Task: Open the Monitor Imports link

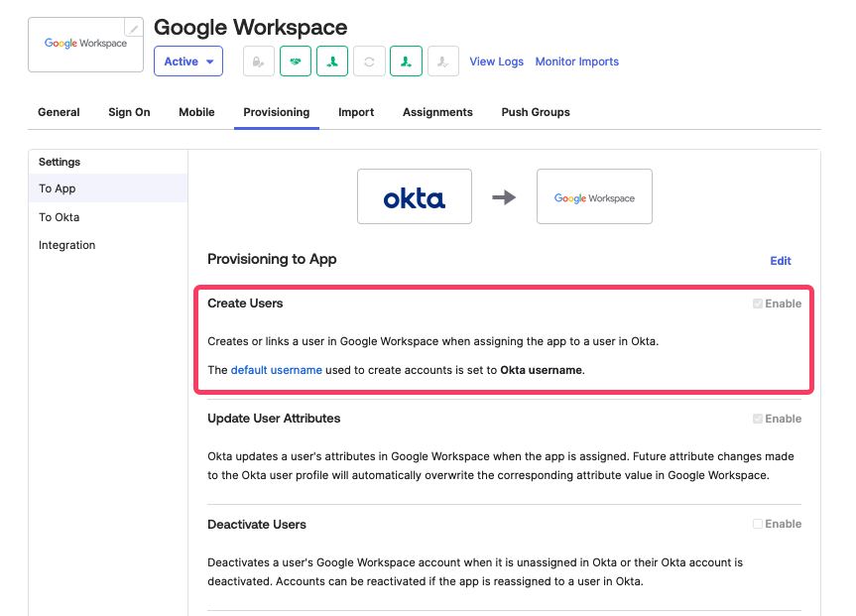Action: [576, 62]
